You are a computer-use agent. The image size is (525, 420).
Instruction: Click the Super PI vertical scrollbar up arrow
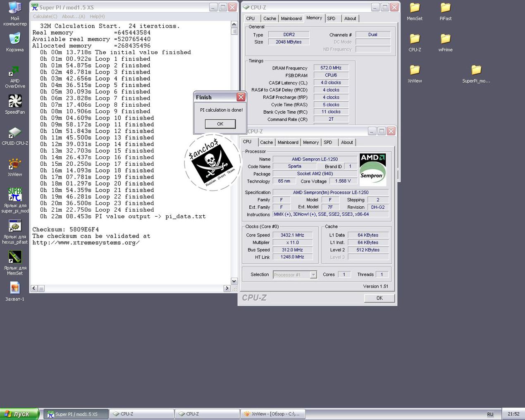pyautogui.click(x=234, y=25)
